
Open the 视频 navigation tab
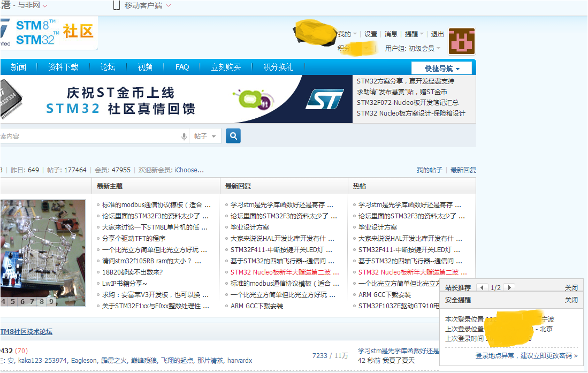click(x=145, y=67)
